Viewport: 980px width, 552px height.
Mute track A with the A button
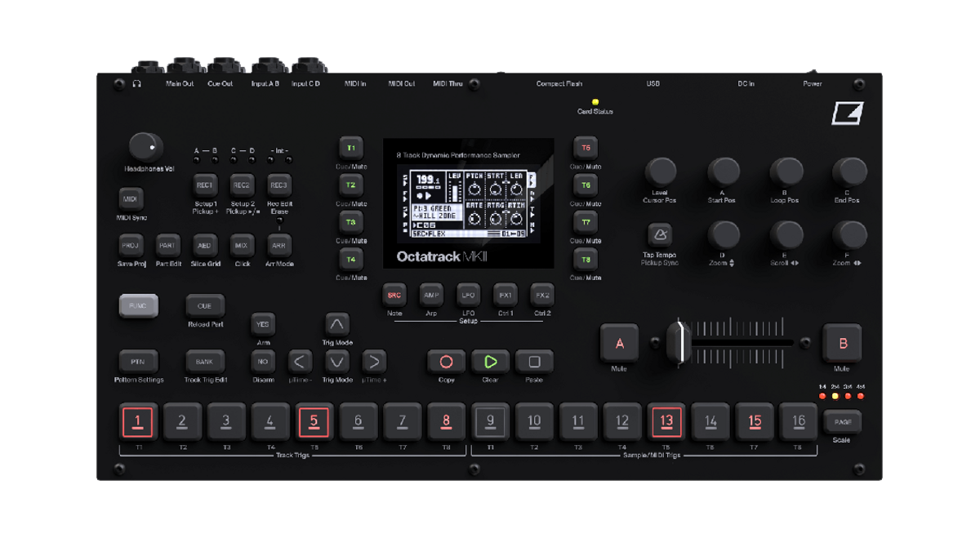pyautogui.click(x=618, y=345)
